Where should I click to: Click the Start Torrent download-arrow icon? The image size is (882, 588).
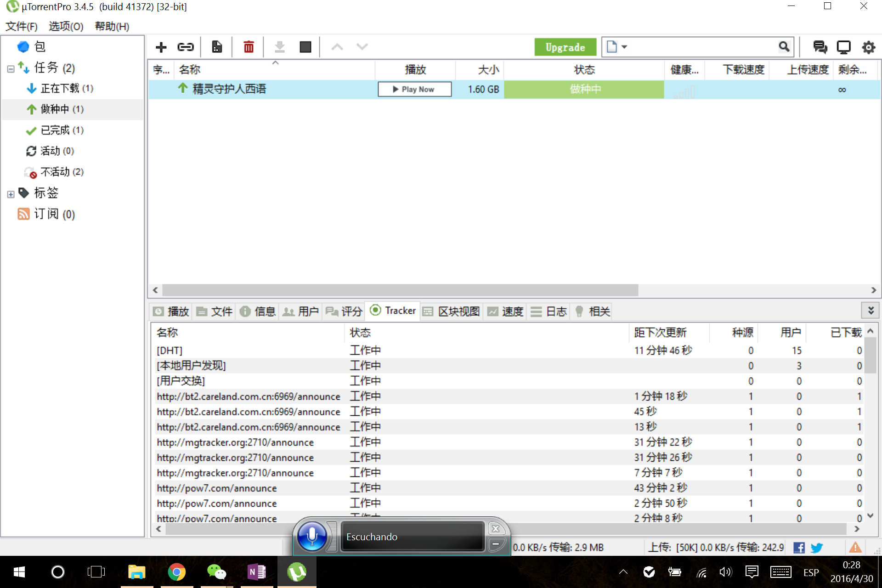coord(280,47)
